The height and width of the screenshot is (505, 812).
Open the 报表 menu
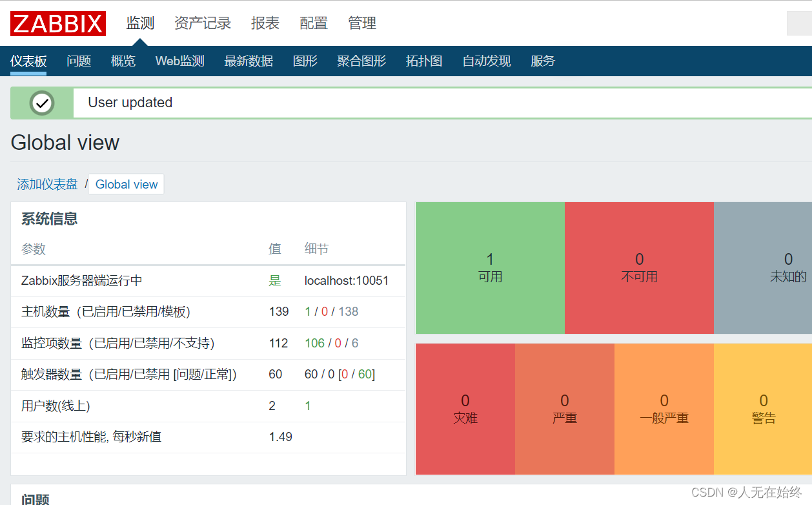click(264, 23)
